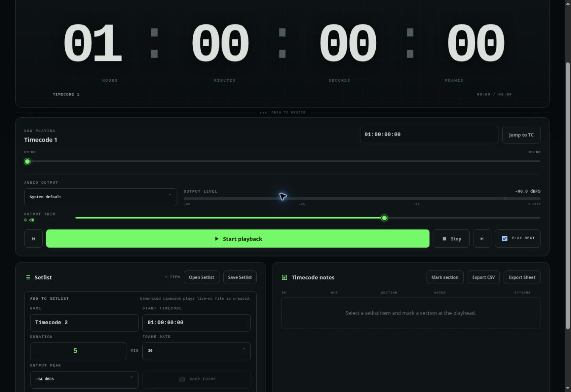Click the large hours digits "01"
This screenshot has width=571, height=392.
(x=93, y=43)
